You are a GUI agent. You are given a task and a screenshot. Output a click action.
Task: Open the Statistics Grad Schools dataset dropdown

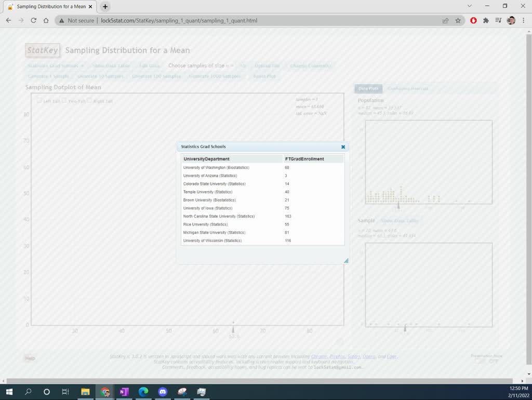[x=54, y=65]
